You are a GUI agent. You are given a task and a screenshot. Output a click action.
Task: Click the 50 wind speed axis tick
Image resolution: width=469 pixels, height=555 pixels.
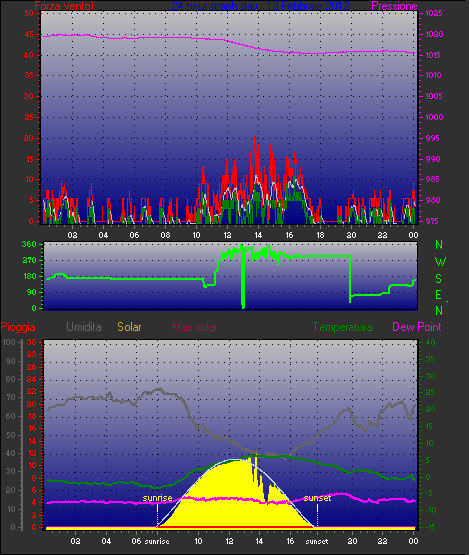pyautogui.click(x=29, y=13)
